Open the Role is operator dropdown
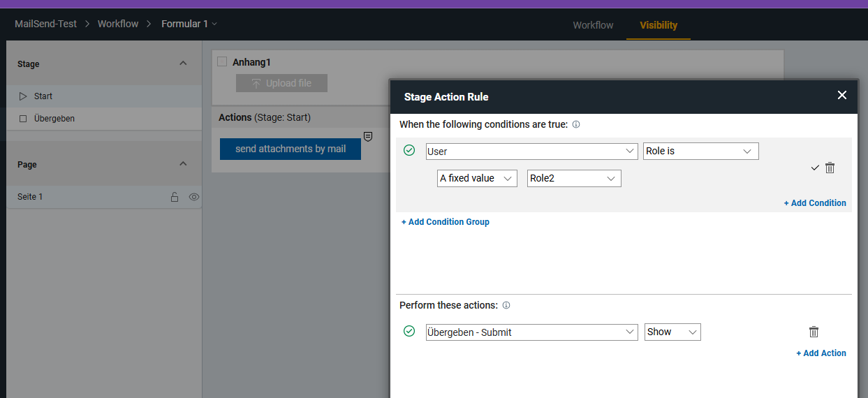Screen dimensions: 868x398 pos(700,151)
